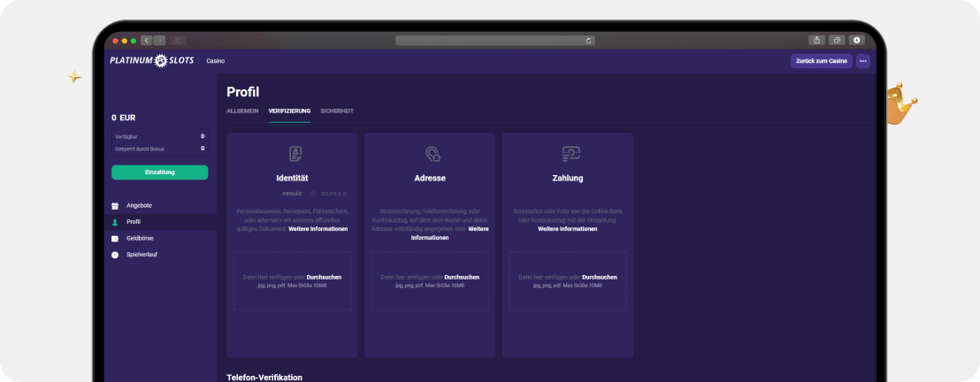Click the Identität document icon

(x=295, y=154)
